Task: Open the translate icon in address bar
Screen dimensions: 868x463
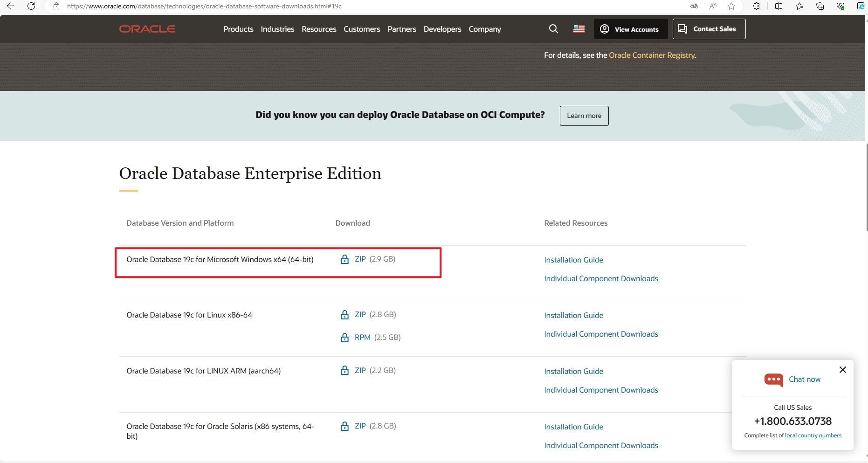Action: 694,6
